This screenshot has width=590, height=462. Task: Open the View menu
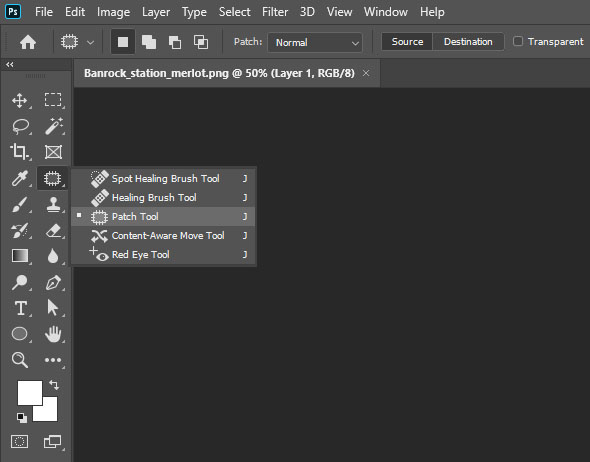coord(339,12)
